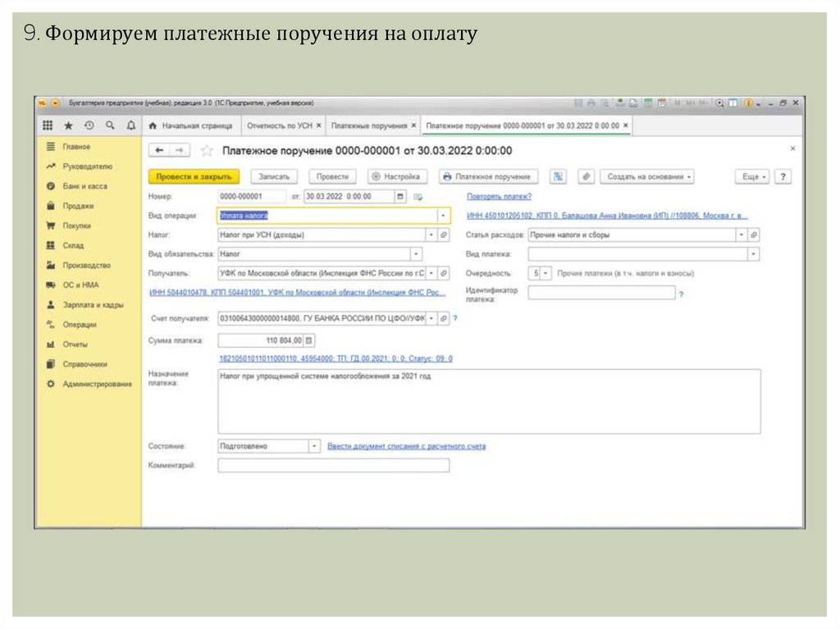This screenshot has height=629, width=840.
Task: Open the Создать на основании dropdown
Action: point(646,176)
